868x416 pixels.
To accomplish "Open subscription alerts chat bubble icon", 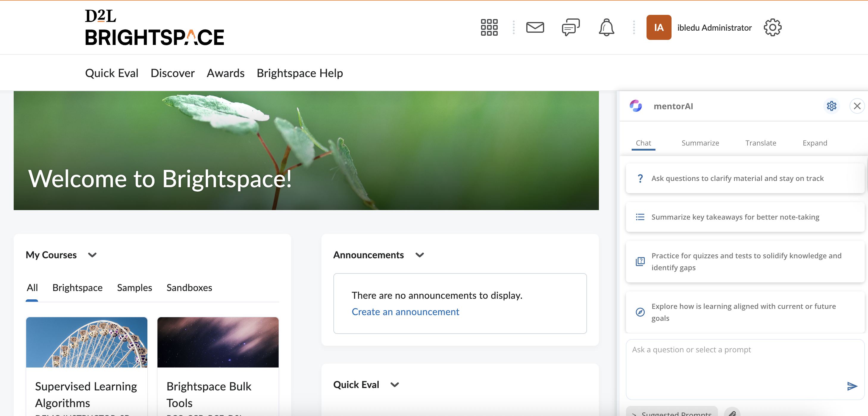I will (x=570, y=27).
